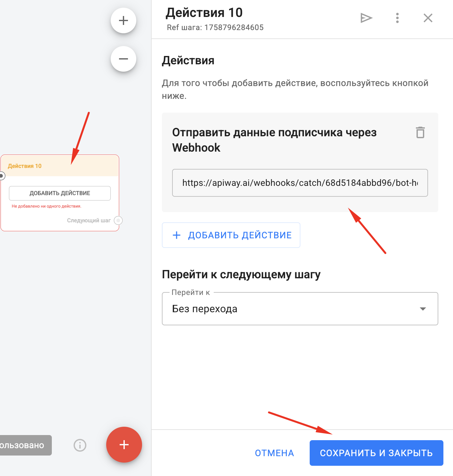Viewport: 453px width, 476px height.
Task: Click ОТМЕНА to cancel changes
Action: (x=274, y=453)
